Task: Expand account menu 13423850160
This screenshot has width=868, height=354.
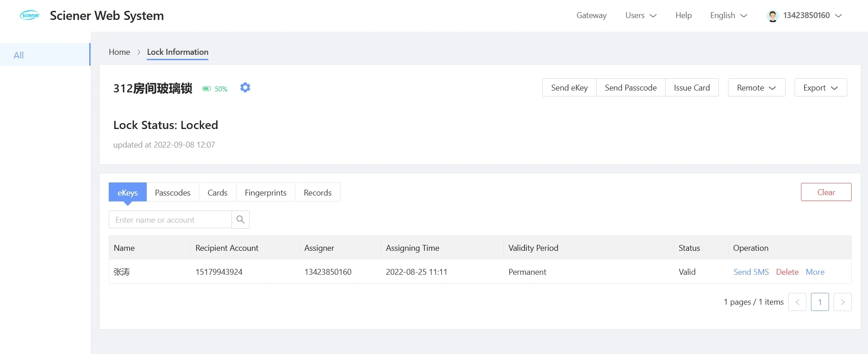Action: coord(805,15)
